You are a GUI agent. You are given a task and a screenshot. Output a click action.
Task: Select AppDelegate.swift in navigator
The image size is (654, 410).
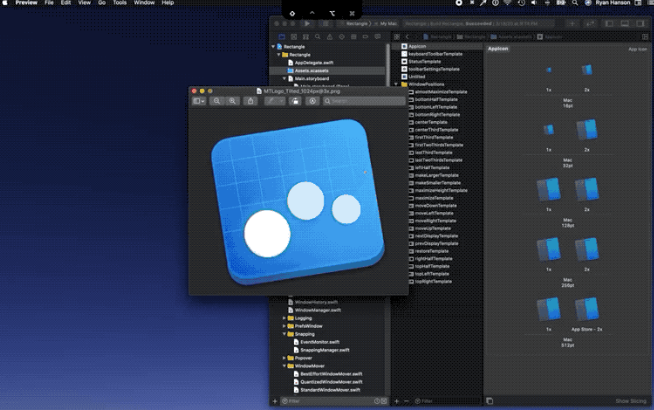click(314, 63)
